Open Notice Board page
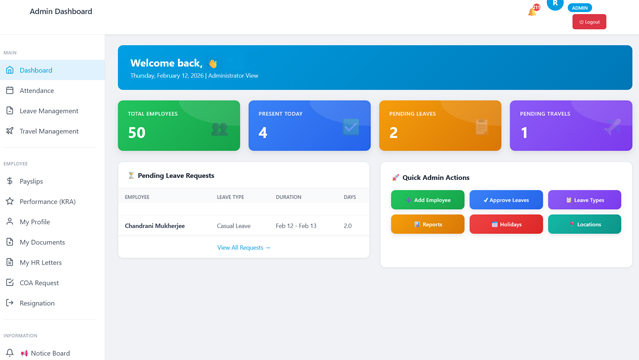 pos(52,353)
